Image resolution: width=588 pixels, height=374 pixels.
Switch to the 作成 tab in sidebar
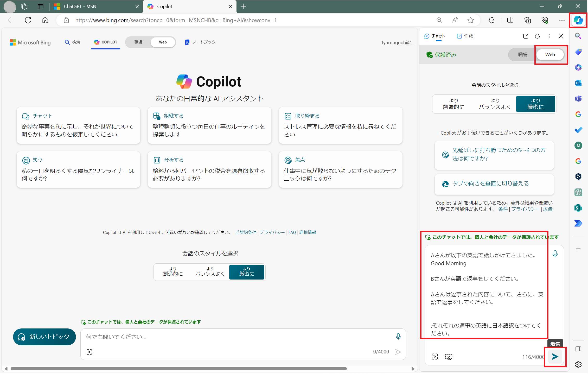click(465, 36)
